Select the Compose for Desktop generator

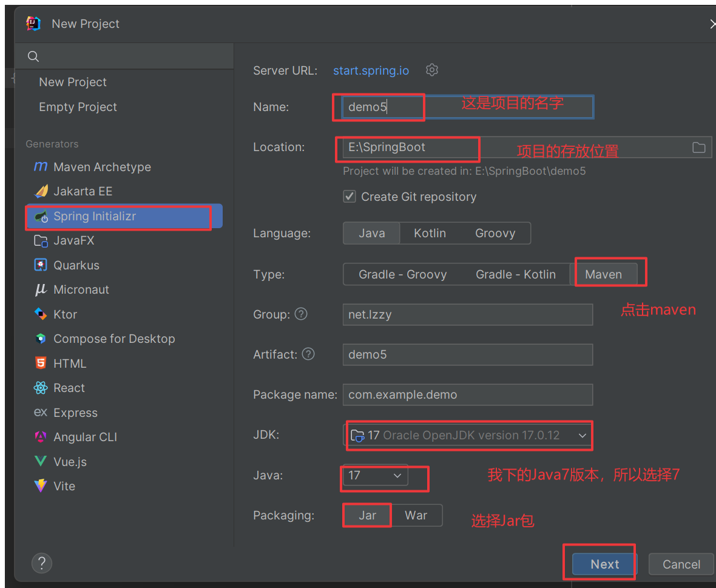pos(124,339)
